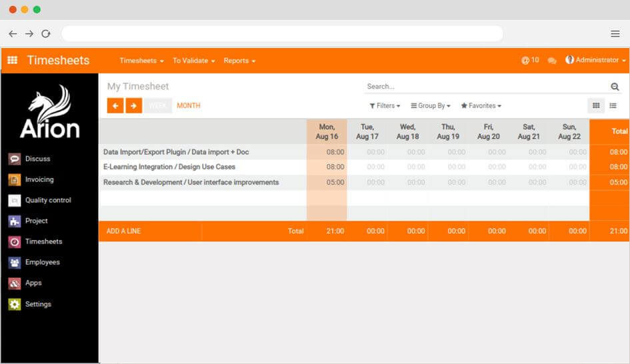
Task: Expand the To Validate menu
Action: click(x=193, y=61)
